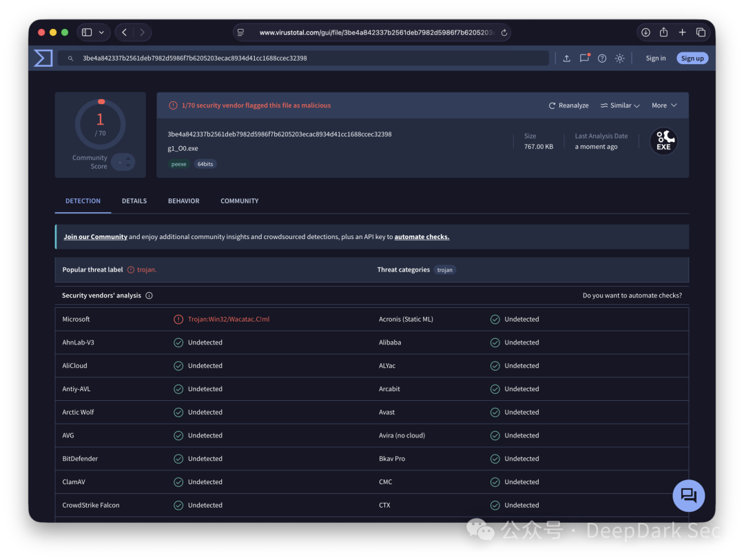744x560 pixels.
Task: Open the More dropdown menu
Action: (x=664, y=105)
